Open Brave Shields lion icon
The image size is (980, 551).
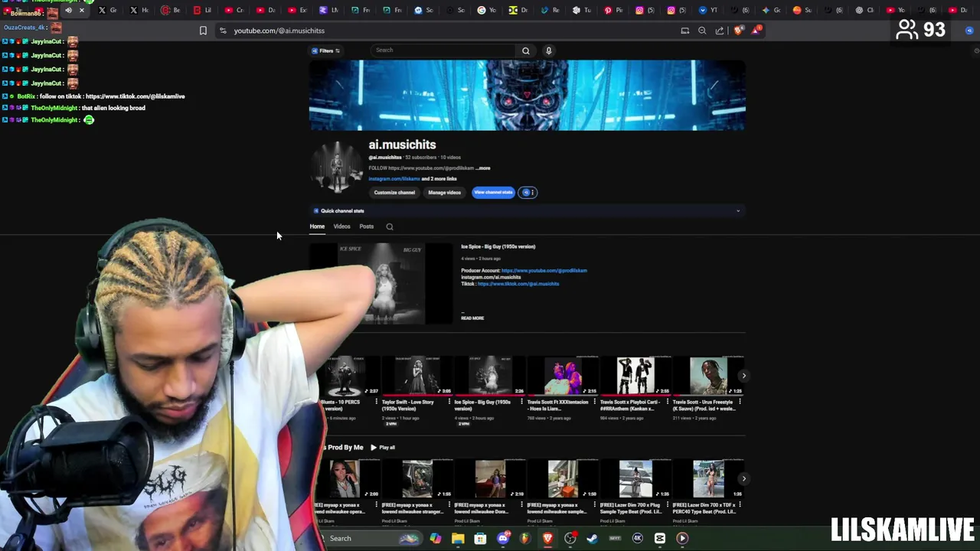738,31
